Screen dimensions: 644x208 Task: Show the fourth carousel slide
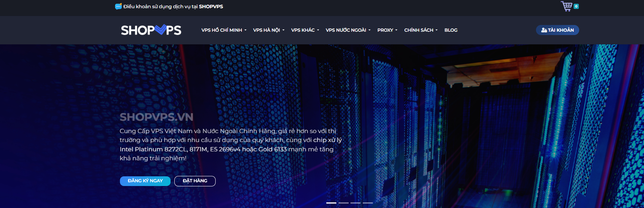tap(368, 203)
